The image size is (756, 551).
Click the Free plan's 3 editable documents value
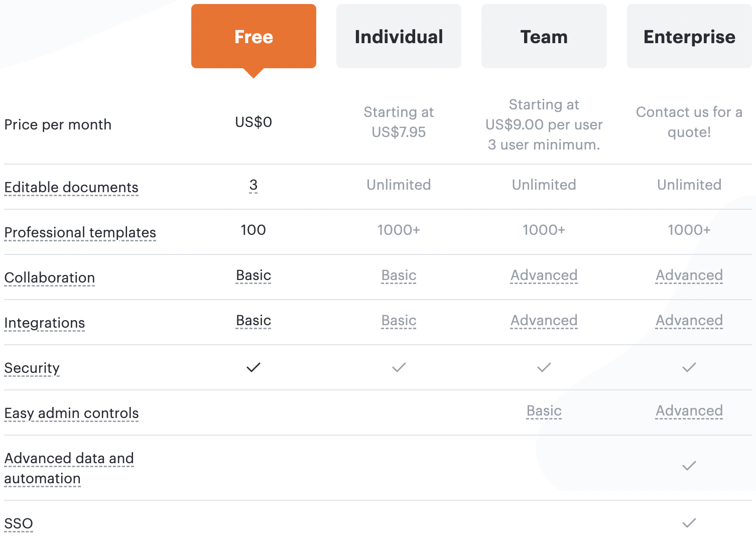pos(254,185)
